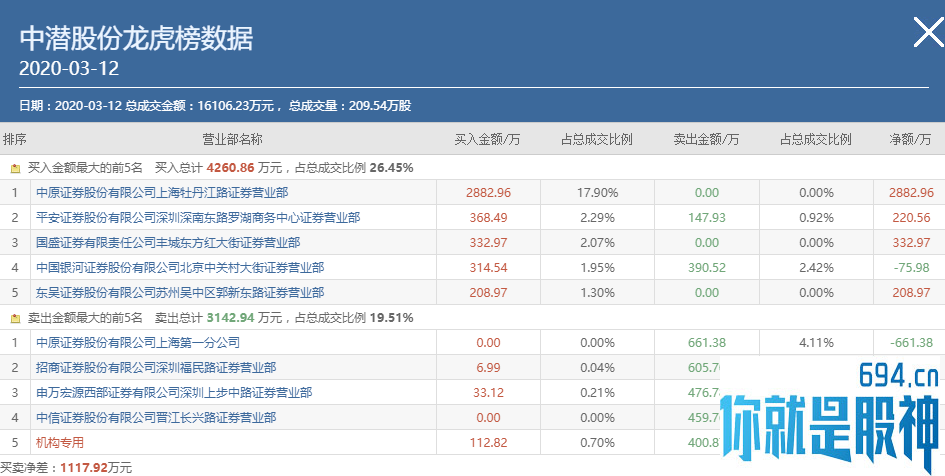The width and height of the screenshot is (945, 476).
Task: Open 中信证券晋江长兴路证券营业部 link
Action: (155, 418)
